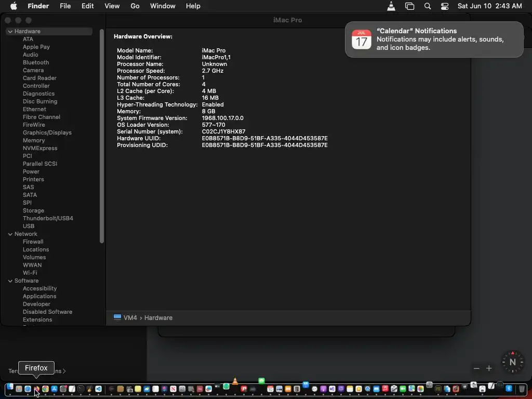Select Hardware in the path bar
The image size is (532, 399).
[x=158, y=317]
